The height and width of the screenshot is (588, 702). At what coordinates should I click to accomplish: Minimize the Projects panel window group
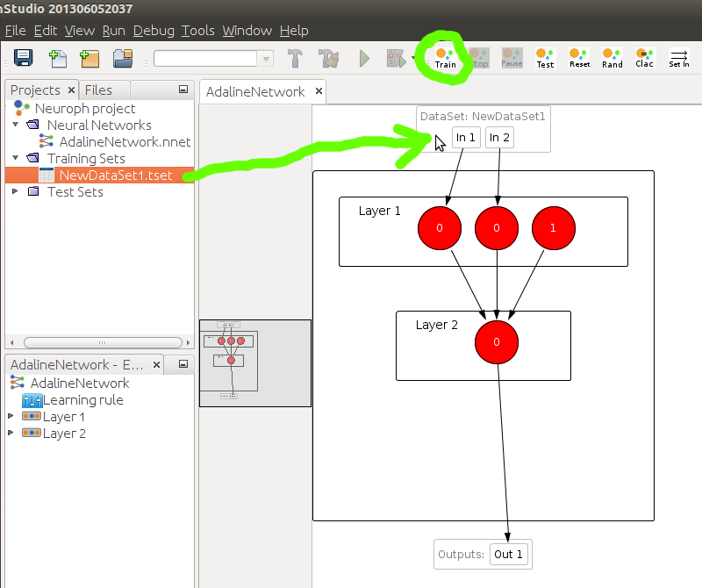click(183, 90)
